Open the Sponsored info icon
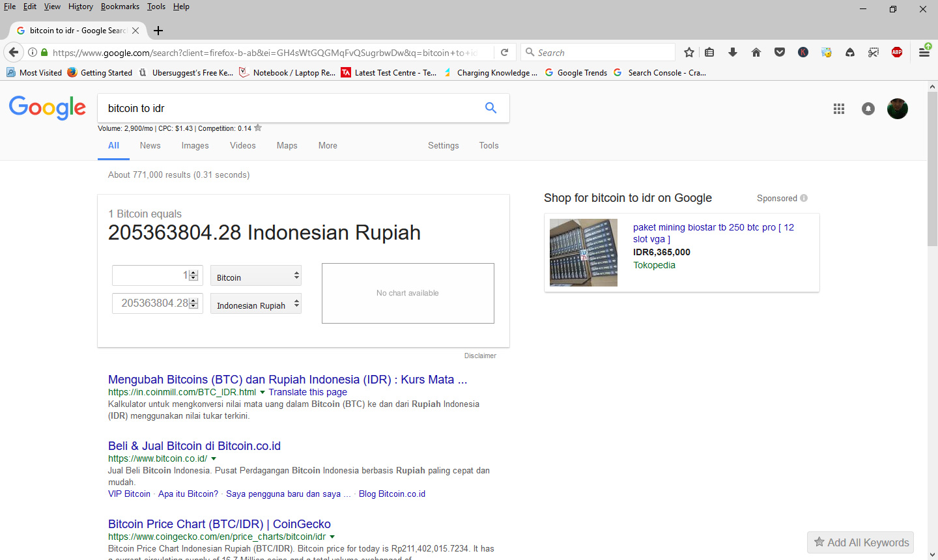This screenshot has width=938, height=560. tap(804, 198)
